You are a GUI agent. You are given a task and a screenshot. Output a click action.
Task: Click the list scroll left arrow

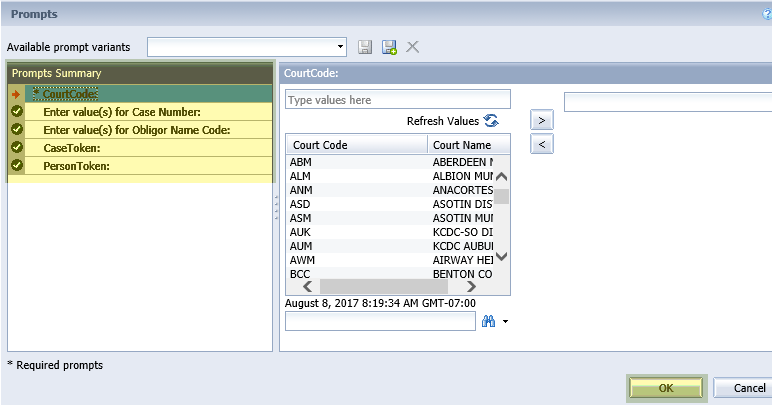pyautogui.click(x=307, y=286)
